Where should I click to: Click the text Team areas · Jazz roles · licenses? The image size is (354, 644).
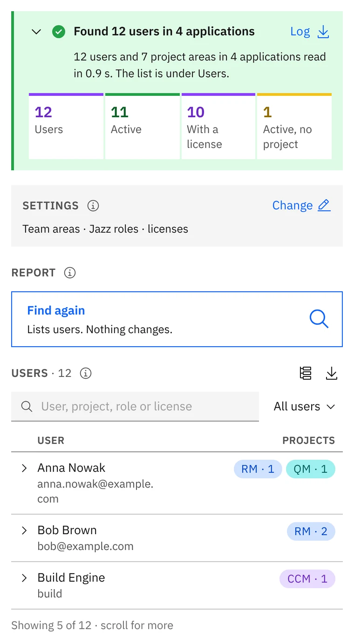point(105,229)
